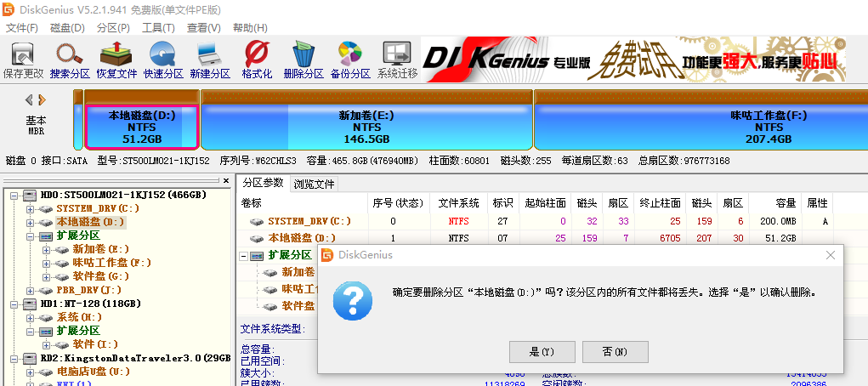The image size is (868, 386).
Task: Expand 咪咕工作盘(F:) tree node
Action: coord(46,264)
